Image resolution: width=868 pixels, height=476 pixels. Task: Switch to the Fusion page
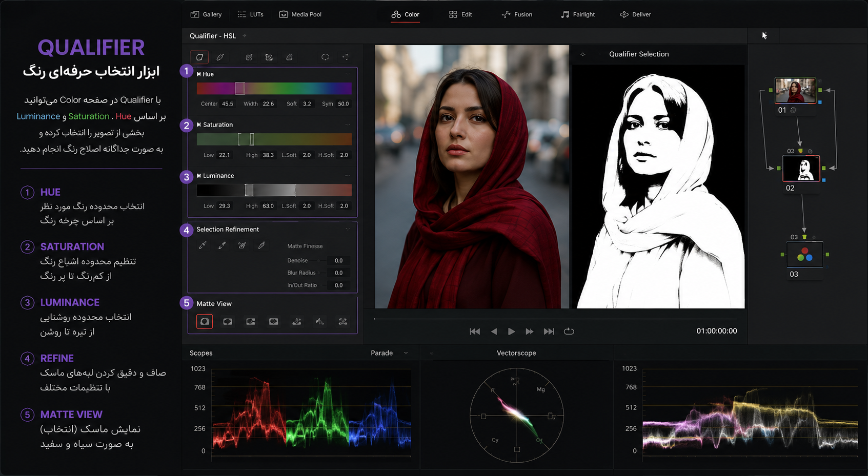tap(517, 14)
